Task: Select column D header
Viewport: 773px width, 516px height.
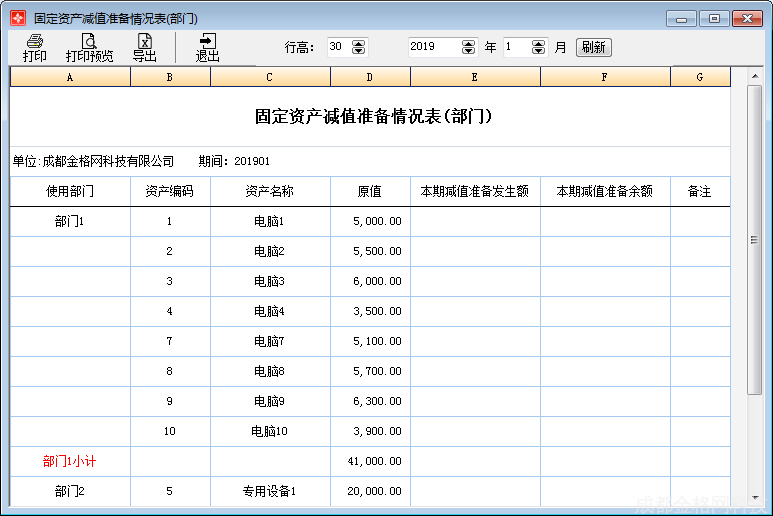Action: (x=370, y=77)
